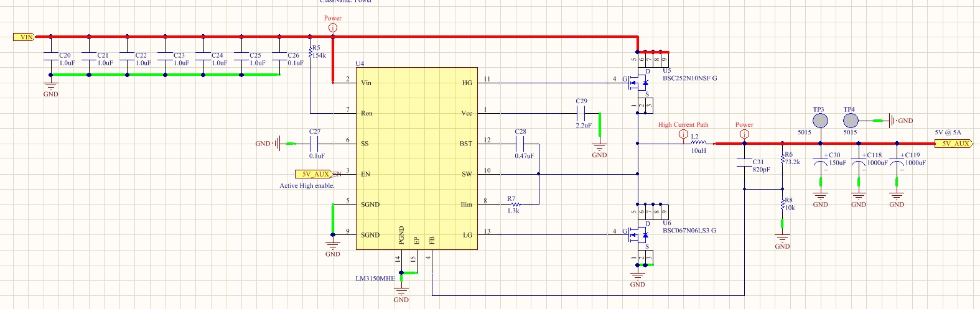
Task: Click Power directive icon near L2 output
Action: tap(744, 134)
